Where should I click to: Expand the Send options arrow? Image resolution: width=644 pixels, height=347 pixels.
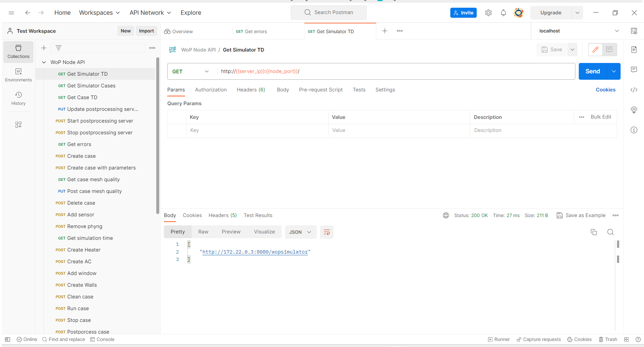point(614,71)
